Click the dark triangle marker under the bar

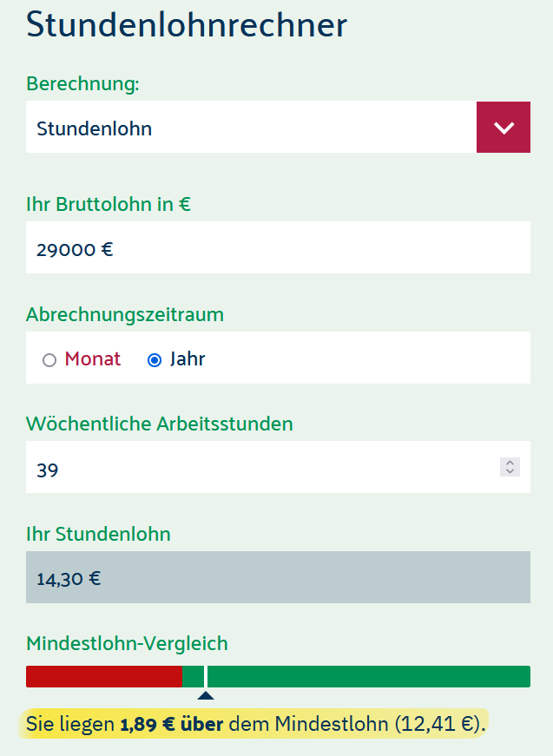206,695
